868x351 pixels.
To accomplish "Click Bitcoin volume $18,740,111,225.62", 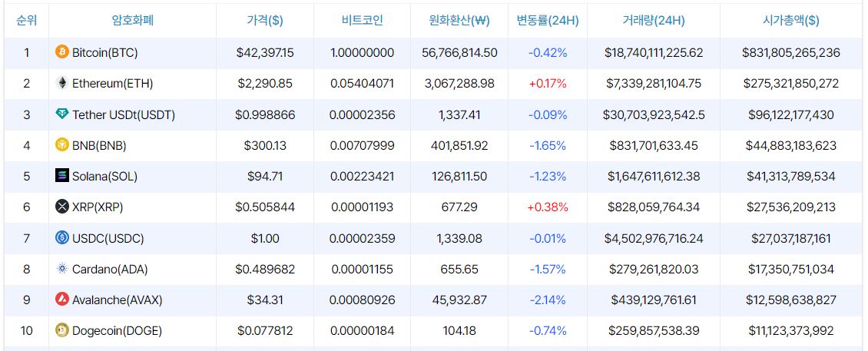I will tap(654, 52).
